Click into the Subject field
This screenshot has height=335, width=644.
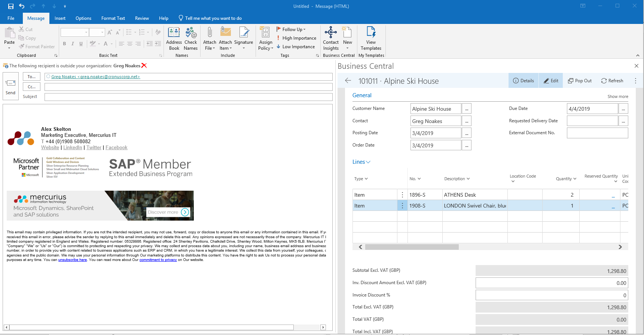click(x=188, y=97)
